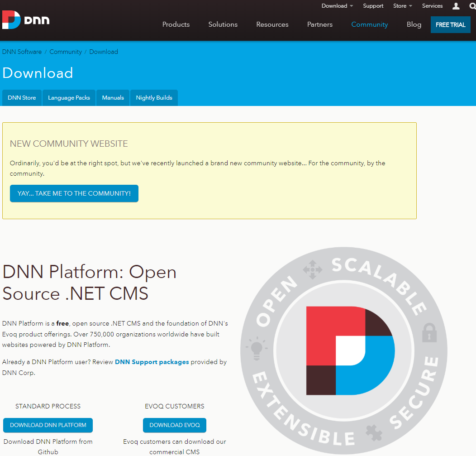The height and width of the screenshot is (456, 476).
Task: Switch to the Nightly Builds tab
Action: coord(154,98)
